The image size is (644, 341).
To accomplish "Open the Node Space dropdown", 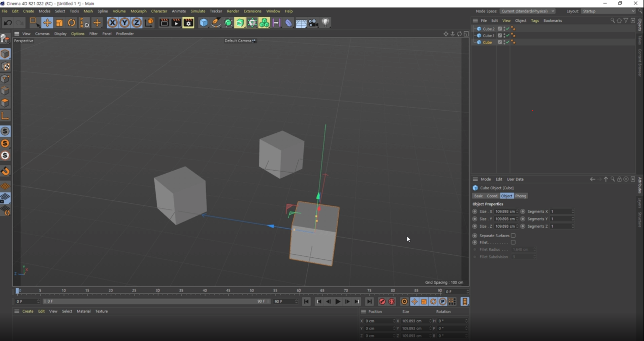I will coord(528,11).
